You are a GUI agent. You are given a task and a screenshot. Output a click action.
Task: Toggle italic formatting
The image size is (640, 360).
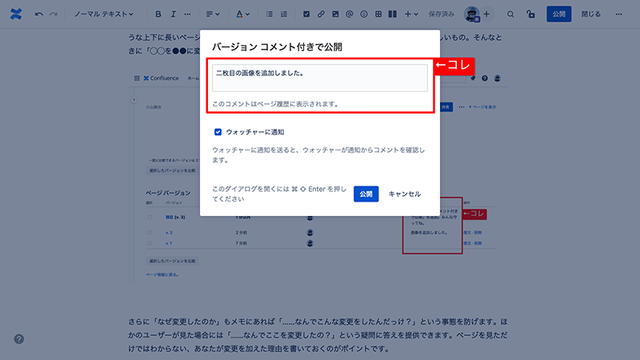[173, 14]
